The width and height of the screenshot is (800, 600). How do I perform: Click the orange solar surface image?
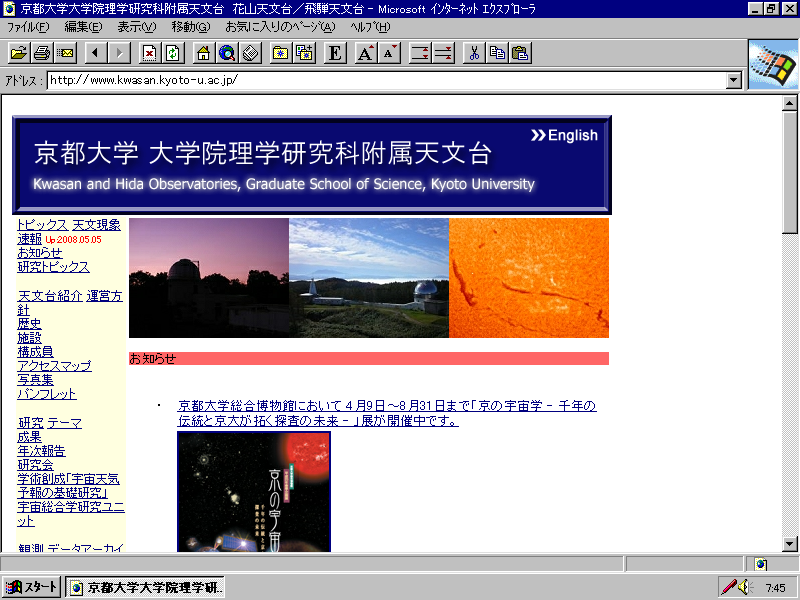point(529,278)
